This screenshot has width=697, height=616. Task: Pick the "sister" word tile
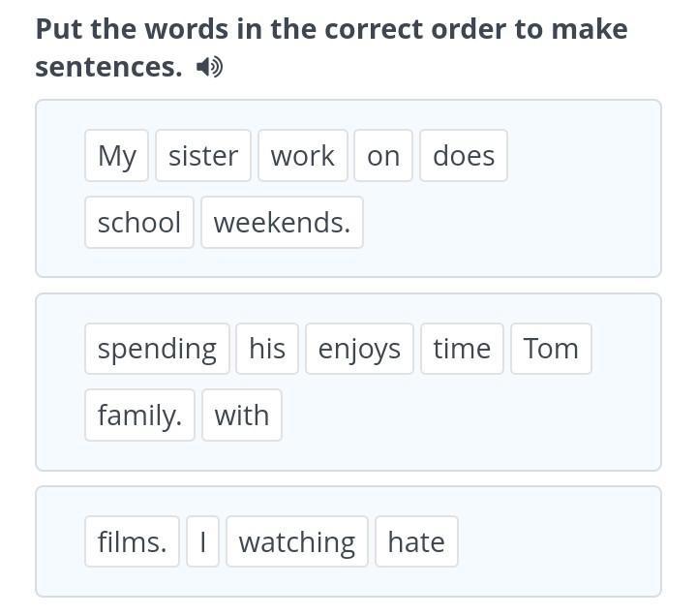(x=203, y=156)
